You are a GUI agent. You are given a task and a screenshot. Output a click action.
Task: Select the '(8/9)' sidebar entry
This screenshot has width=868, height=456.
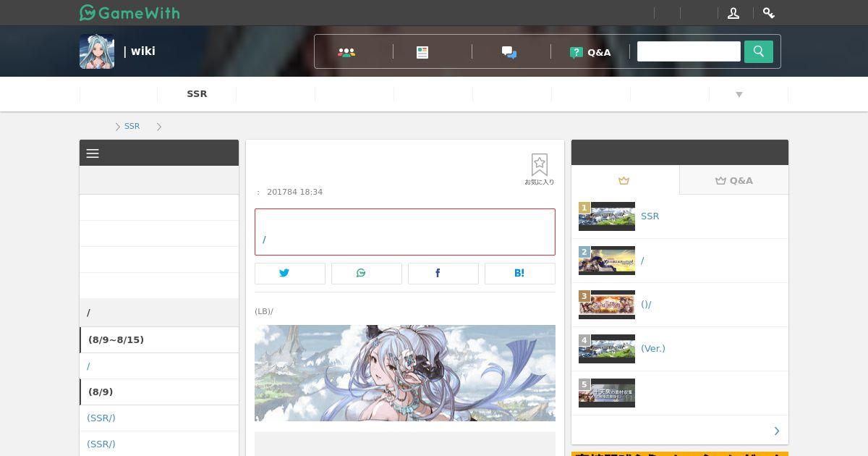click(x=159, y=392)
